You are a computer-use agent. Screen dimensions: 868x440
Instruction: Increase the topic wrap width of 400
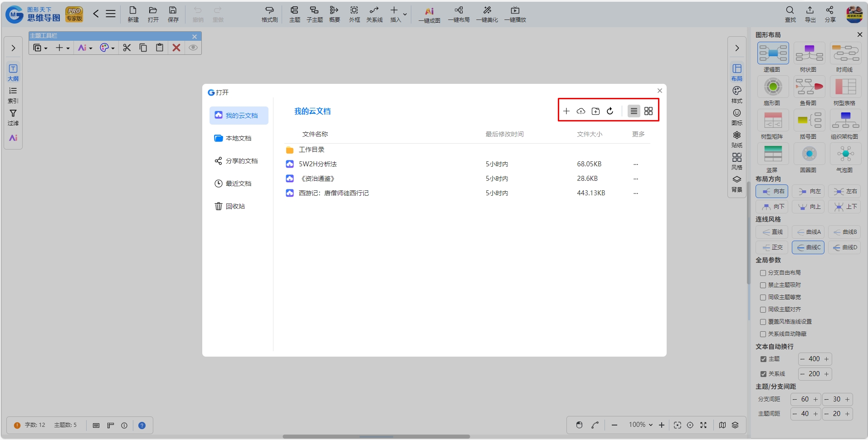[826, 359]
